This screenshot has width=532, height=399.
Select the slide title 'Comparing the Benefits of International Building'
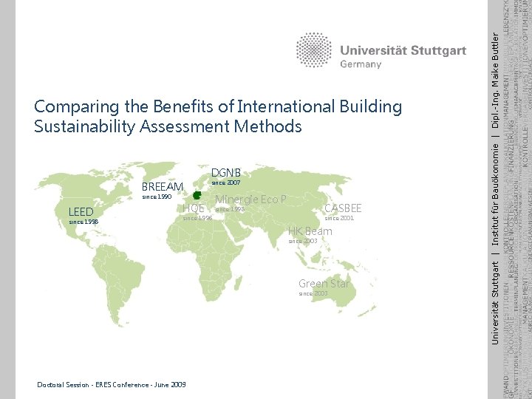click(x=218, y=106)
